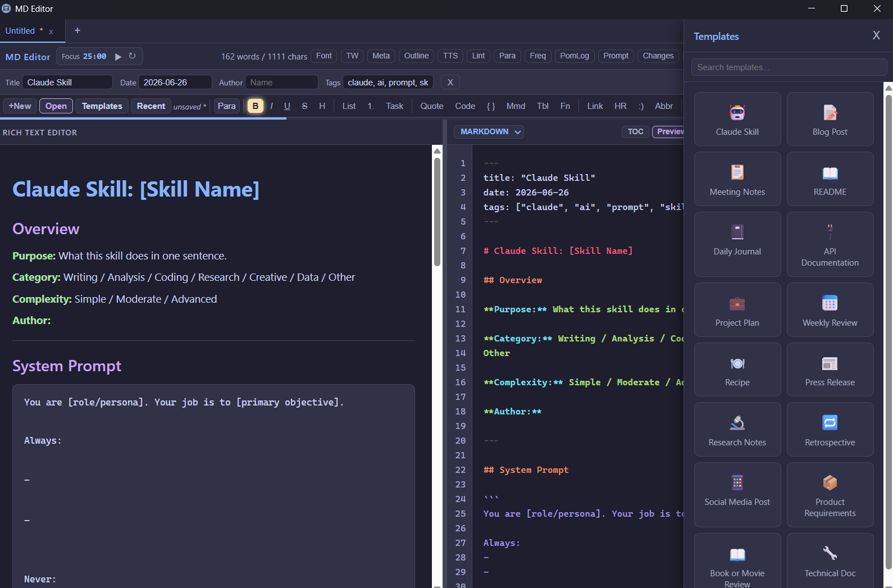Insert a block Quote
This screenshot has width=893, height=588.
click(x=431, y=106)
